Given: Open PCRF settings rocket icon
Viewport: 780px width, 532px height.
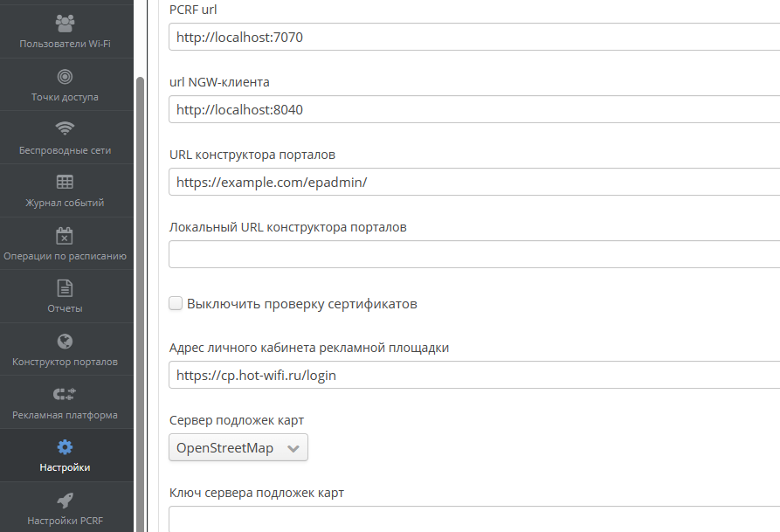Looking at the screenshot, I should [65, 501].
